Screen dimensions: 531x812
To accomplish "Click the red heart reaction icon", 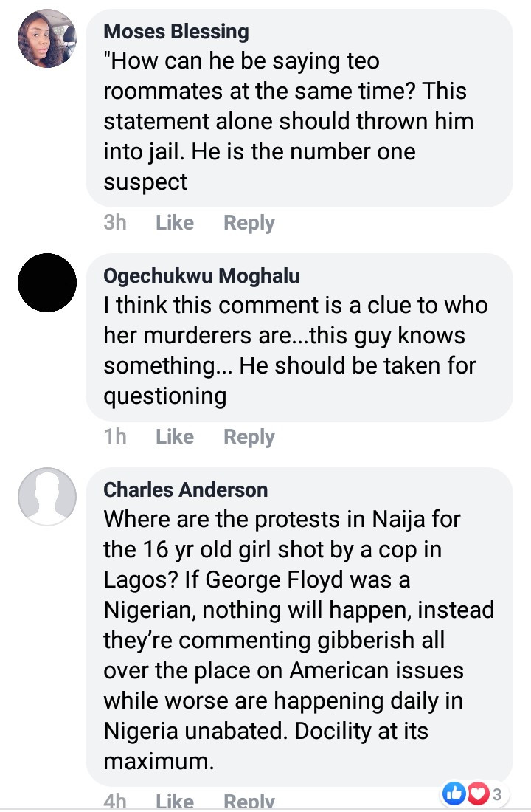I will click(478, 794).
